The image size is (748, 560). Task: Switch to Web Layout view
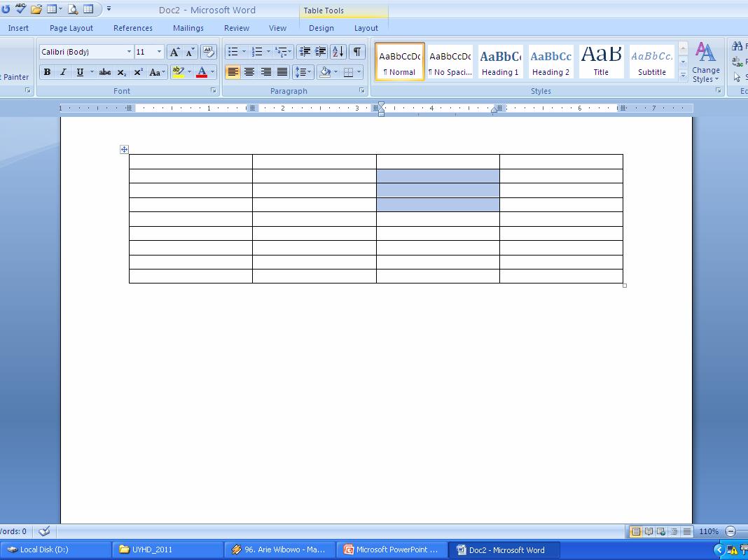661,531
